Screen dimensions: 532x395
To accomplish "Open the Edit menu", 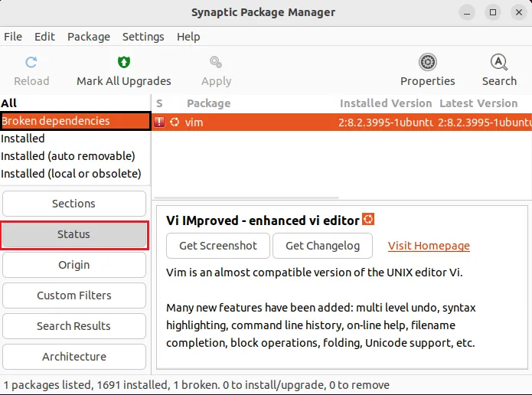I will click(44, 36).
